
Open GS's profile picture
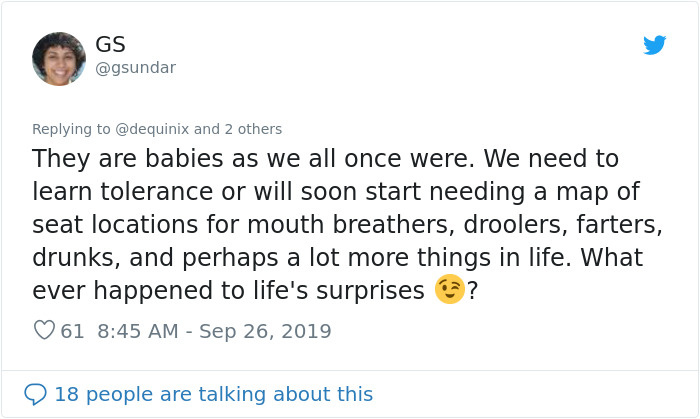click(x=59, y=58)
